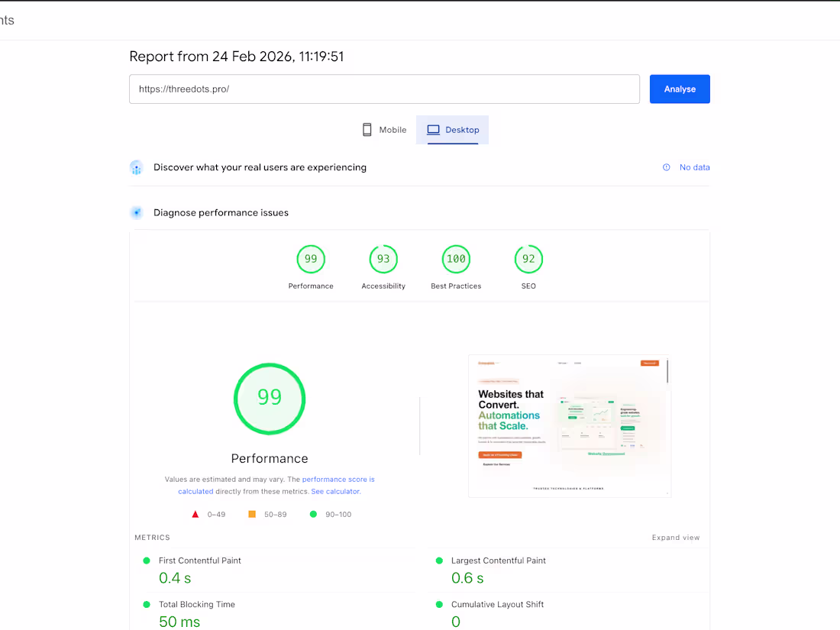Click the orange square 50–89 legend icon
Image resolution: width=840 pixels, height=630 pixels.
click(x=252, y=514)
